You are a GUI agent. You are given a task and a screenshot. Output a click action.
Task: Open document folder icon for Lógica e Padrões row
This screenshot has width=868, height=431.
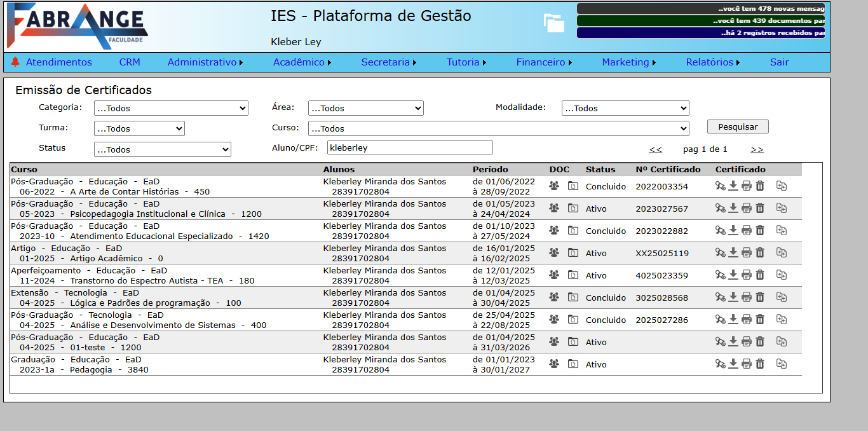[573, 298]
